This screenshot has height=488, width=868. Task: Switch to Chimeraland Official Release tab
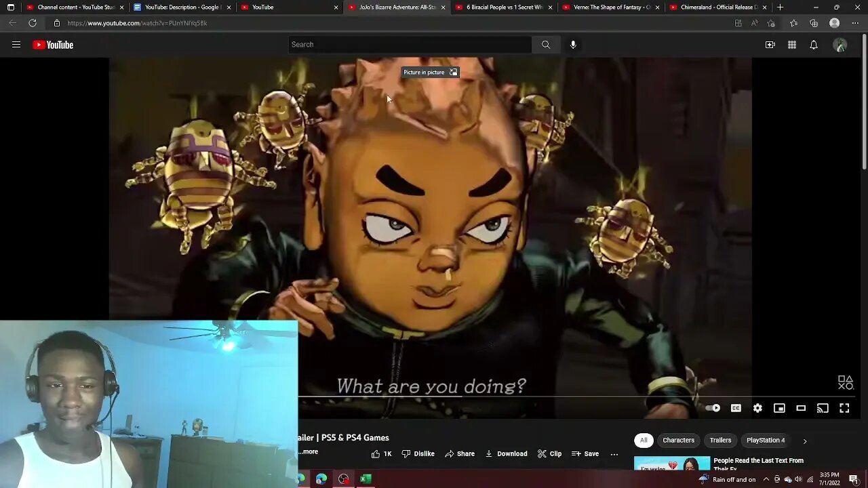click(x=718, y=7)
